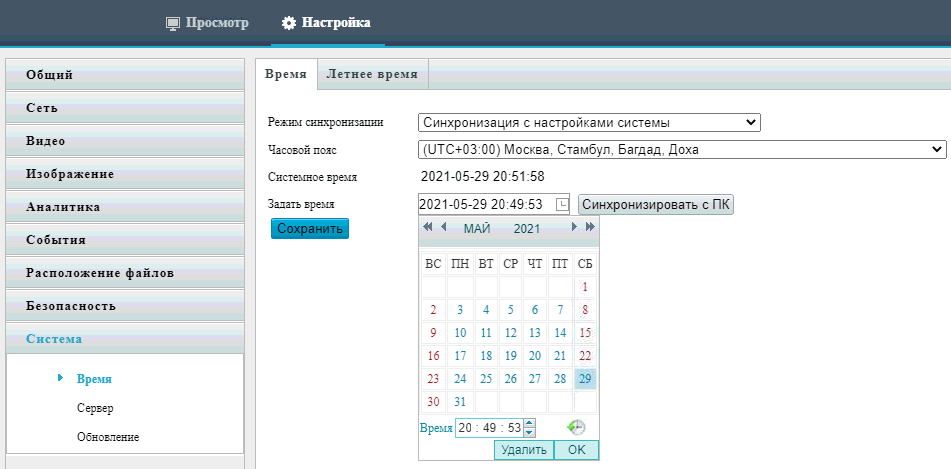Switch to the Время tab

coord(286,74)
